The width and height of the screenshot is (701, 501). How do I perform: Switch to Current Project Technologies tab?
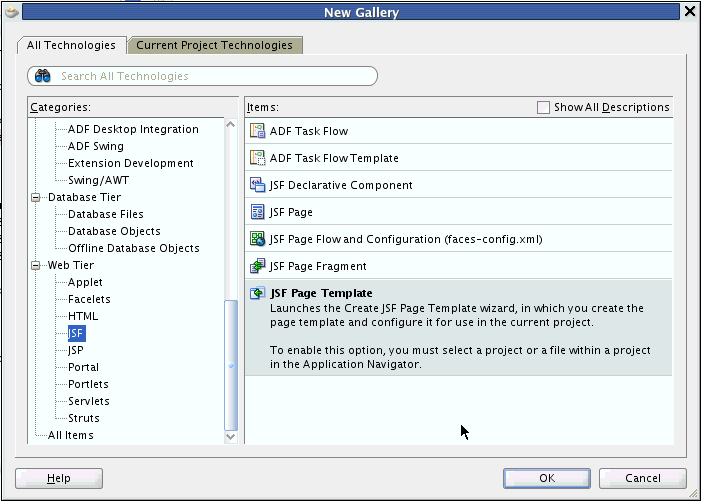pos(215,45)
